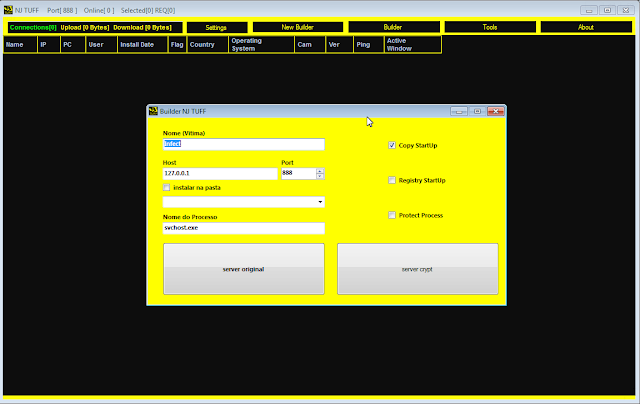Sort by the Cam column header

(310, 44)
